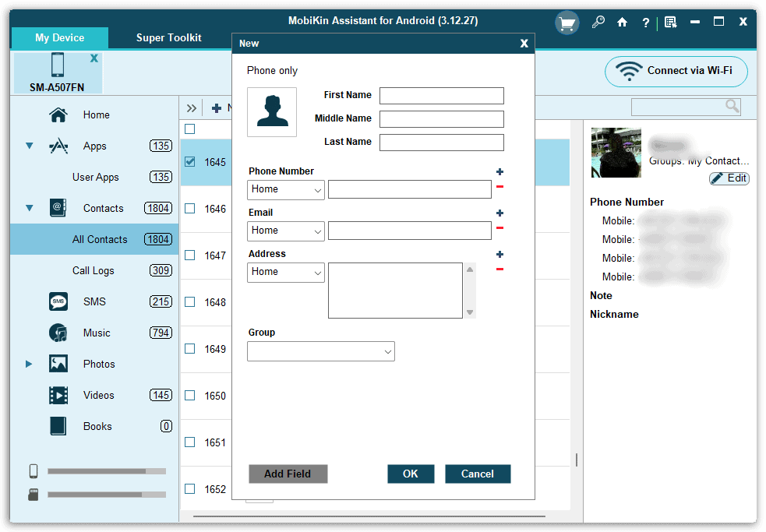766x532 pixels.
Task: Select All Contacts in the sidebar
Action: (95, 239)
